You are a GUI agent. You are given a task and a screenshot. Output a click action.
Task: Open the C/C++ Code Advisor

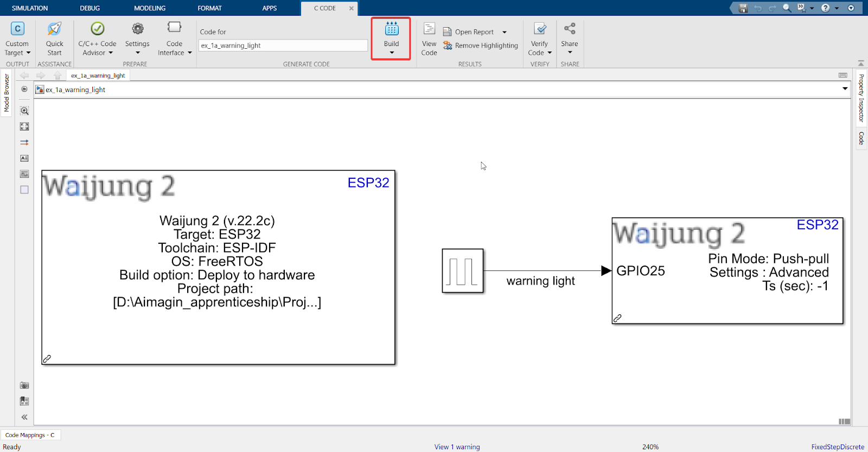pyautogui.click(x=97, y=39)
